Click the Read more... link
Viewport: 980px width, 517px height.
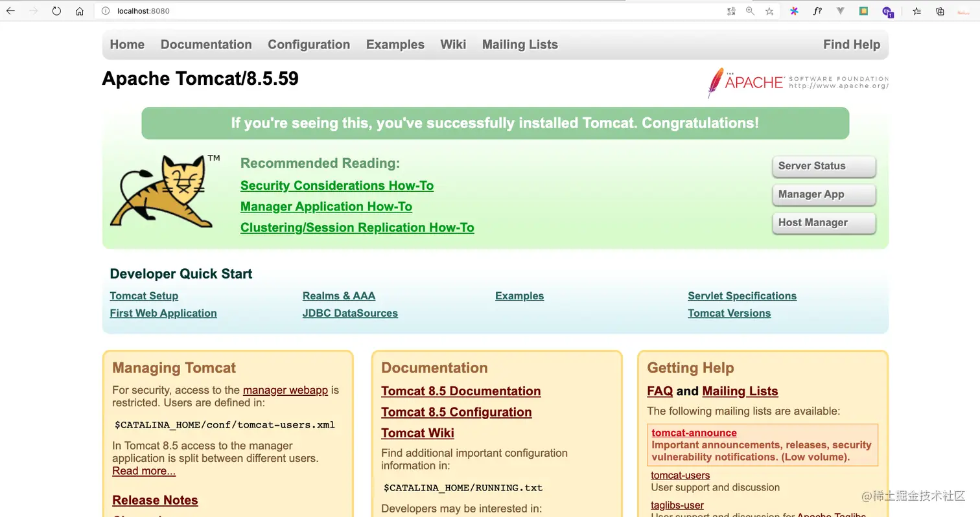tap(144, 471)
